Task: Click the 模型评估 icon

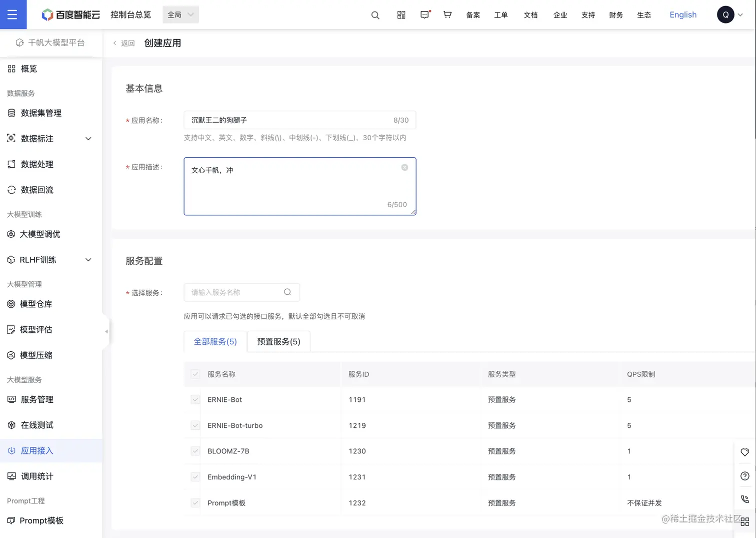Action: (11, 329)
